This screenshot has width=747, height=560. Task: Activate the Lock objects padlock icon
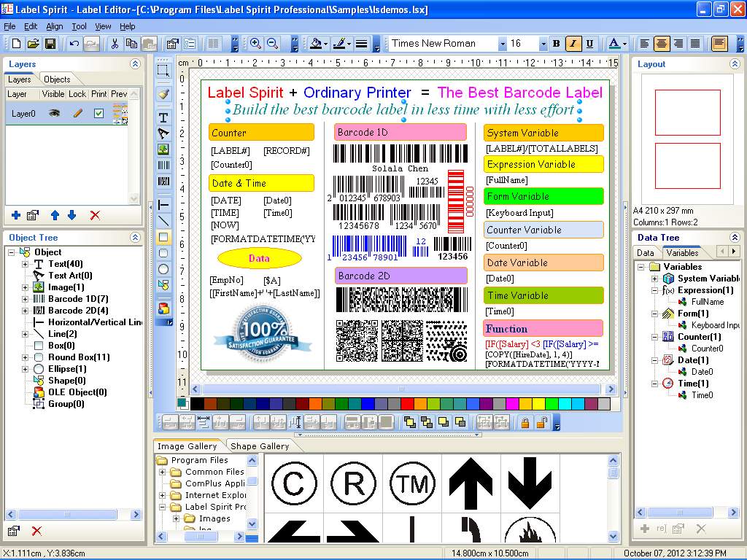click(525, 422)
